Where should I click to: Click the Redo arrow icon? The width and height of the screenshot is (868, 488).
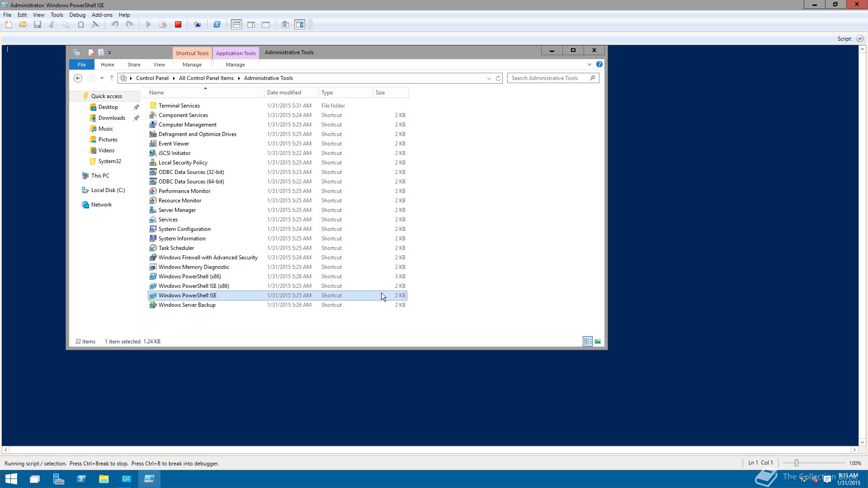(x=130, y=24)
